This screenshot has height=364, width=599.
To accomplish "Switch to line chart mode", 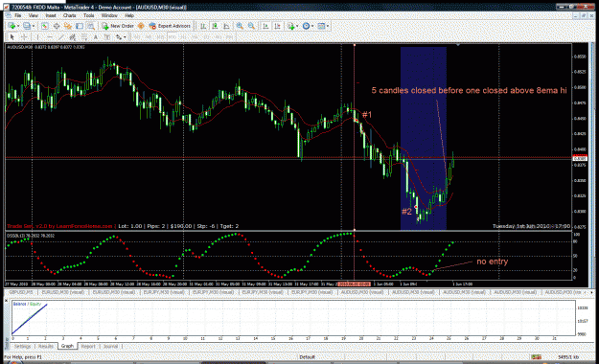I will click(x=226, y=26).
